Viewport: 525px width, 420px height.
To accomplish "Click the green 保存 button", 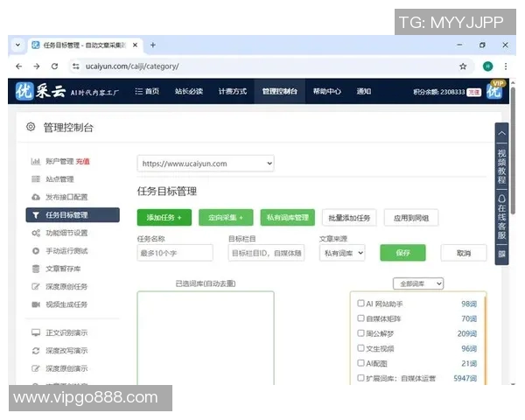I will (402, 253).
